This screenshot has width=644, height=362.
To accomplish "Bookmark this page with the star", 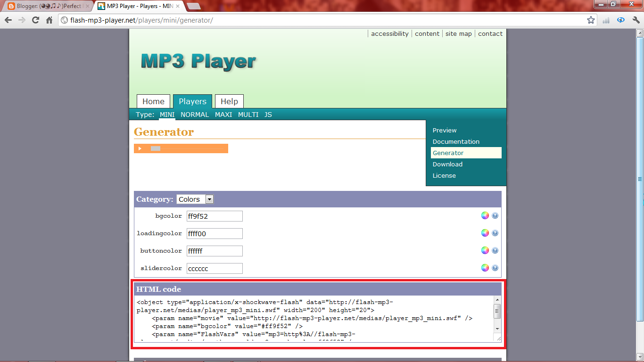I will pyautogui.click(x=591, y=20).
